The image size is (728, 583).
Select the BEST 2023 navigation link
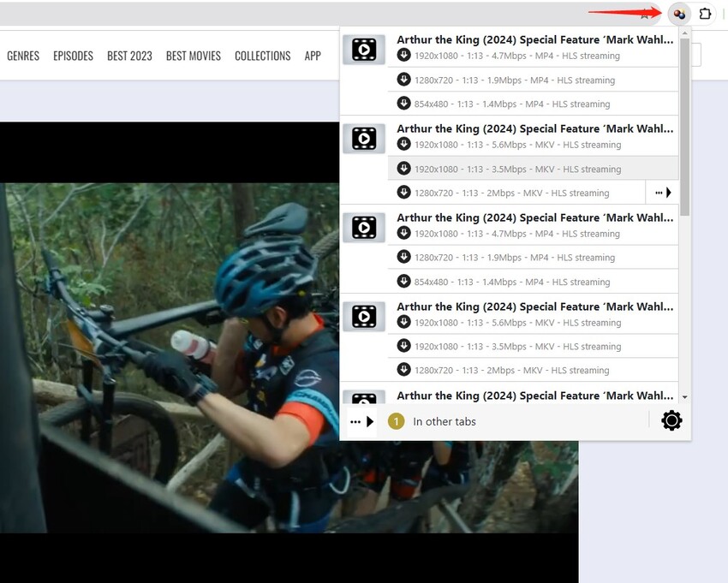129,56
